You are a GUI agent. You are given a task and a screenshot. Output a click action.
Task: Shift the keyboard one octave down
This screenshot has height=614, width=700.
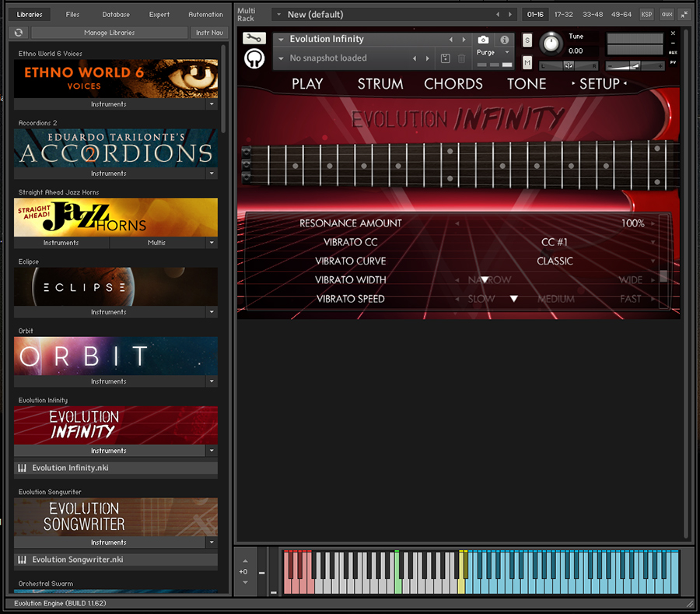click(245, 582)
